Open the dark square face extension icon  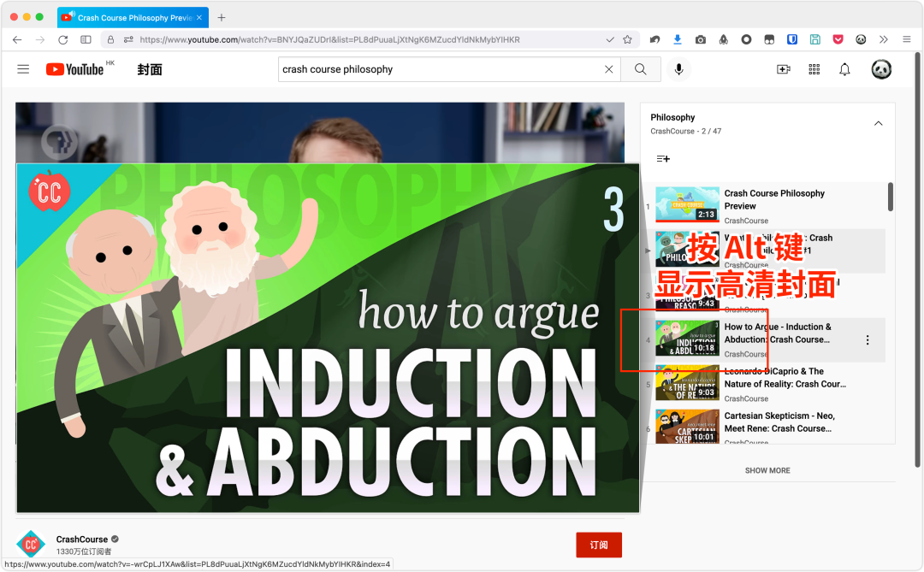point(769,39)
